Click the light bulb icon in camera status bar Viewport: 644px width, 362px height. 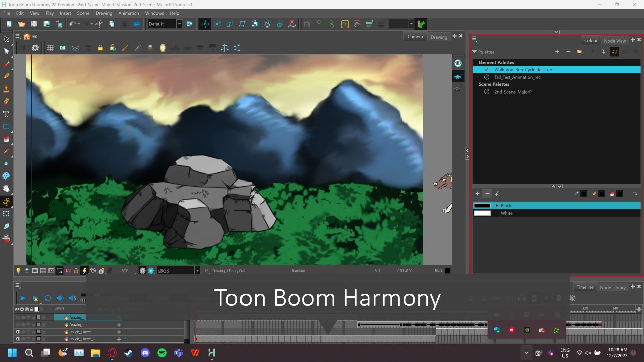18,270
